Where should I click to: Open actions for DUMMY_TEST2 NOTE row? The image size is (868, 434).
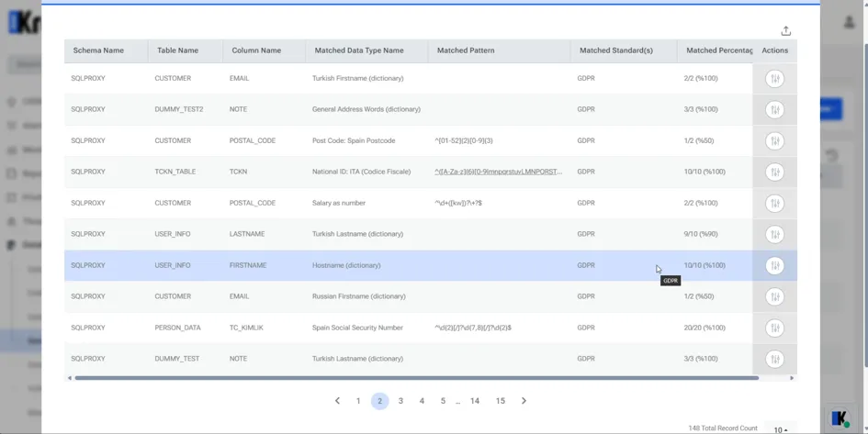click(x=775, y=109)
